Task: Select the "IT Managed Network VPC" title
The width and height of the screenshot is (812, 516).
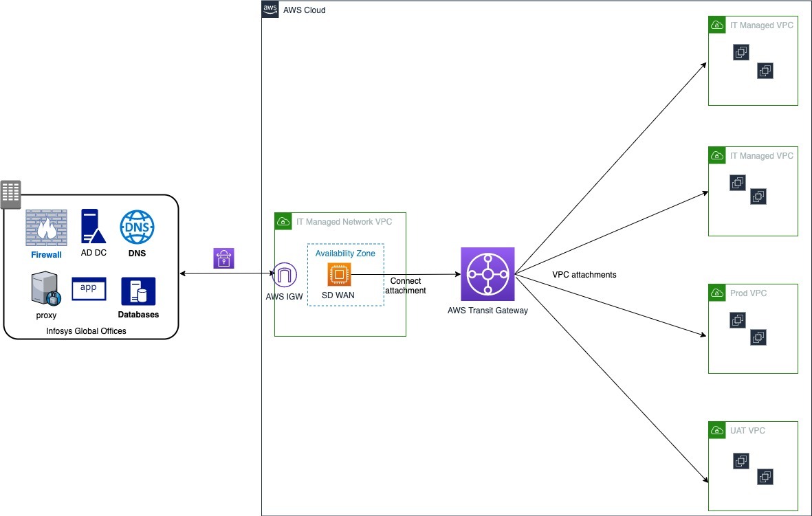Action: [344, 221]
